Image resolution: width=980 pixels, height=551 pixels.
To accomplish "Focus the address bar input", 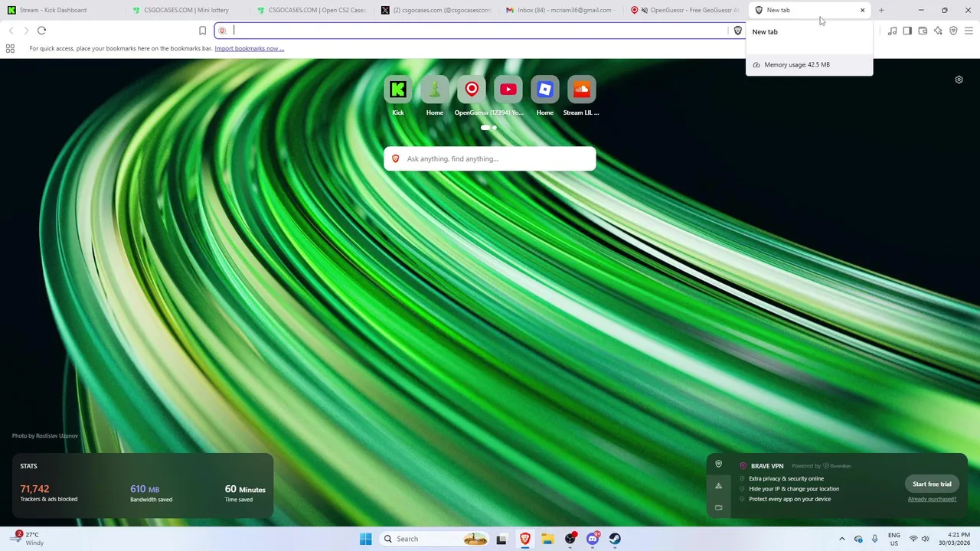I will coord(479,31).
